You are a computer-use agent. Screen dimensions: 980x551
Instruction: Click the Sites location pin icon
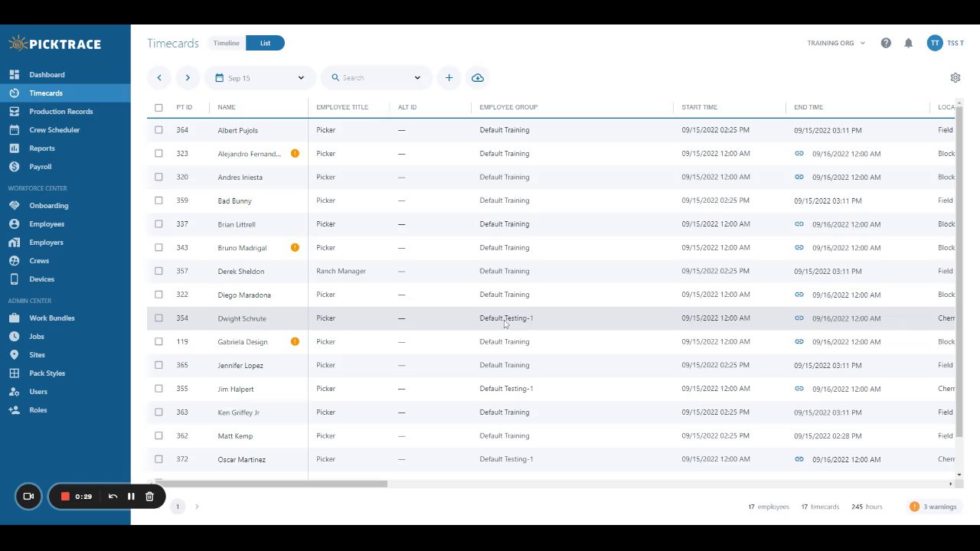[x=14, y=354]
